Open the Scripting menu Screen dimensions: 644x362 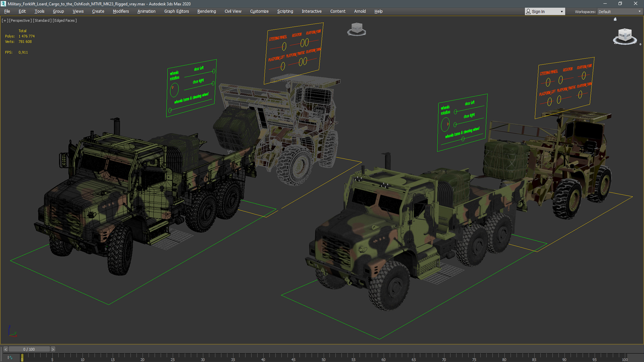point(285,11)
